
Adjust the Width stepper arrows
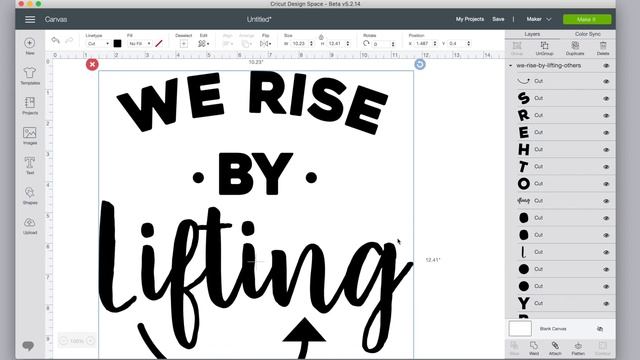tap(311, 44)
